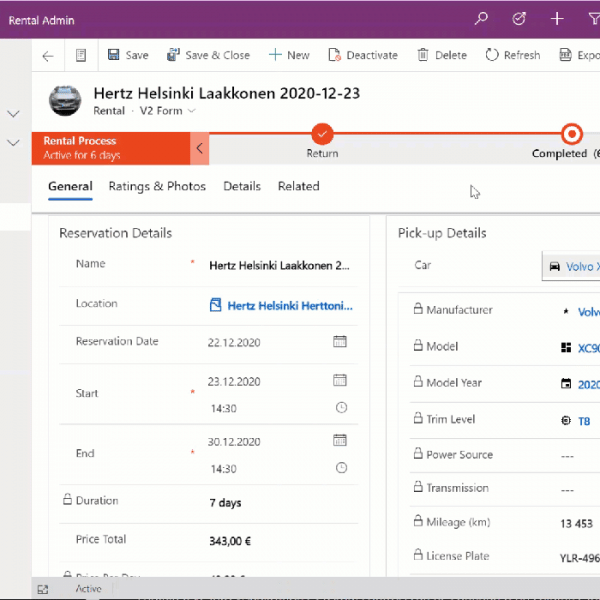This screenshot has height=600, width=600.
Task: Click the Duration lock icon
Action: 67,499
